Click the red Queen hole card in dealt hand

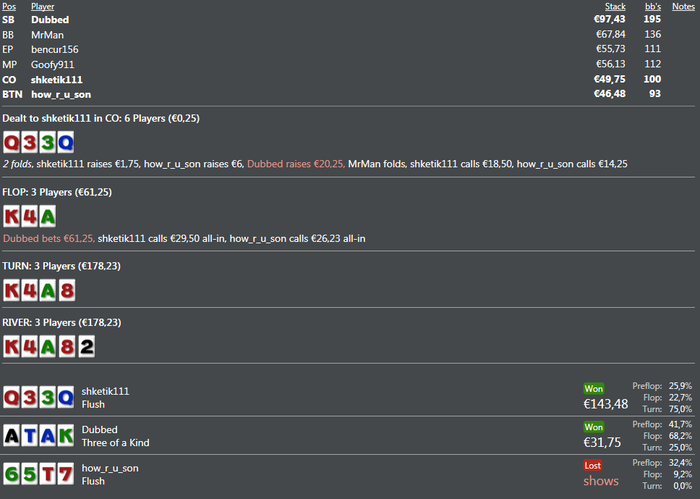12,143
